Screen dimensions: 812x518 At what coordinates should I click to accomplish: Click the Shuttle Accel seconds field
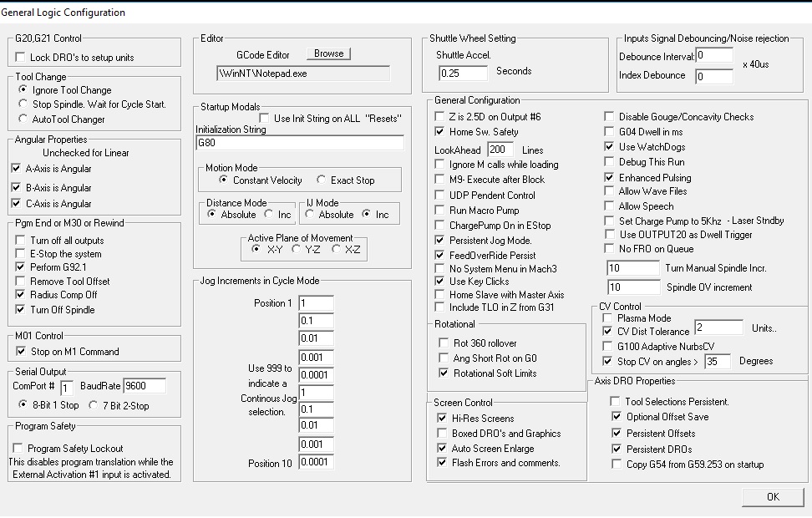tap(463, 73)
